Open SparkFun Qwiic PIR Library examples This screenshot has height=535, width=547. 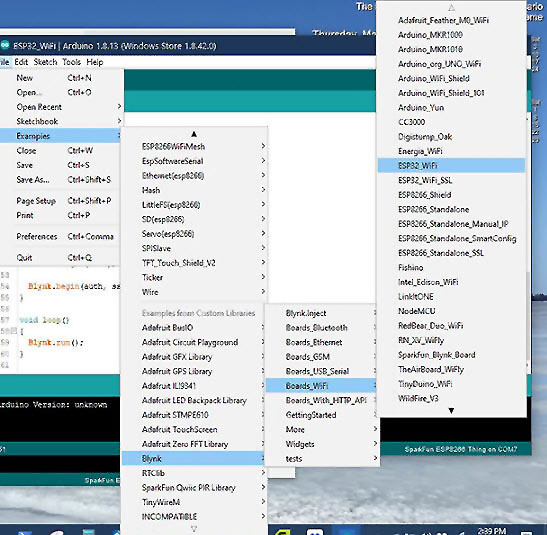194,488
